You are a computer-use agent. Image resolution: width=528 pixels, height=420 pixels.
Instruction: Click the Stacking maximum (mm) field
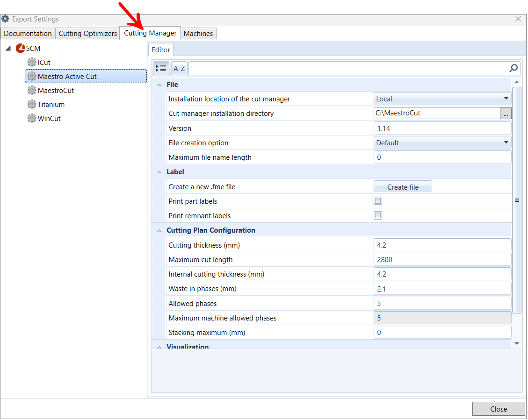[442, 332]
